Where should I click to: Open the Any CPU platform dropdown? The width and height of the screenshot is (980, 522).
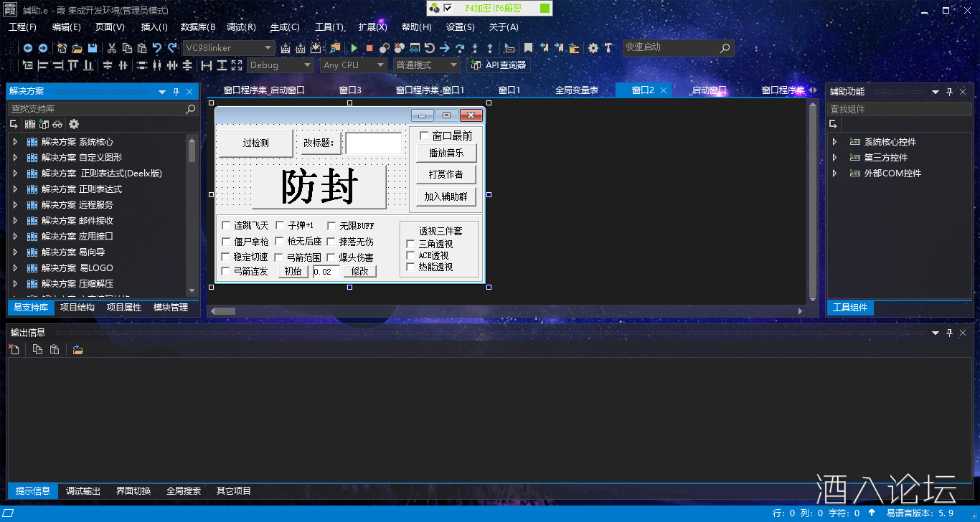tap(353, 65)
